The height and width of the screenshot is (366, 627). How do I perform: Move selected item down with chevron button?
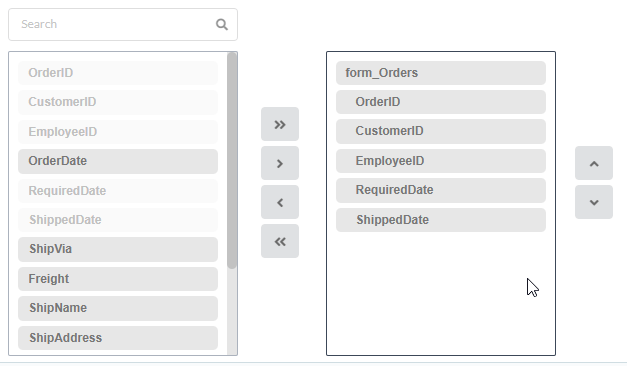[594, 202]
